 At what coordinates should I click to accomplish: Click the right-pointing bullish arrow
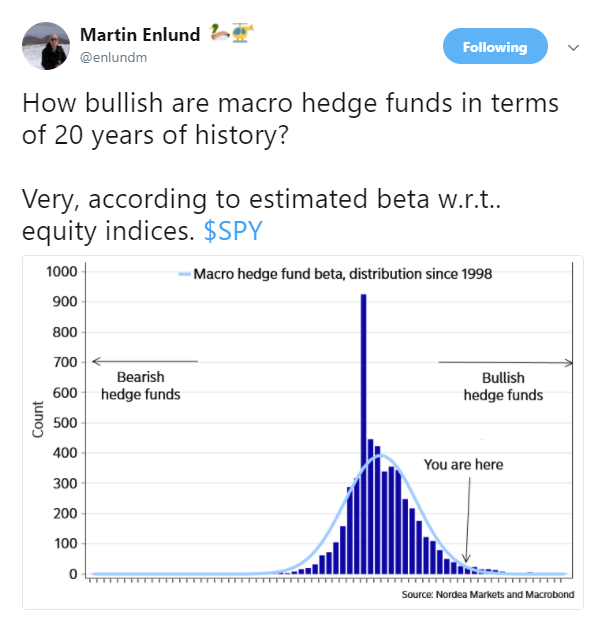tap(506, 362)
